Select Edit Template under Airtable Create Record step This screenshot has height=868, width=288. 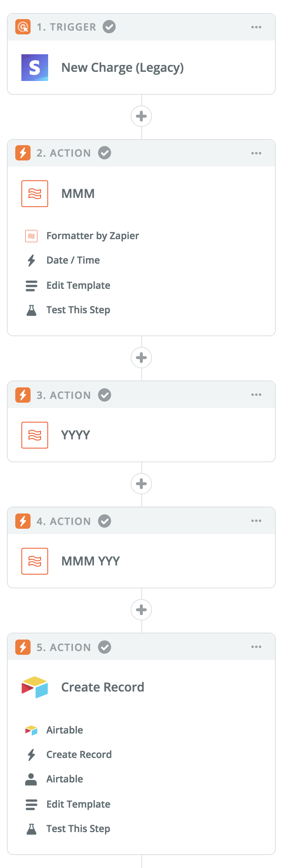tap(78, 804)
